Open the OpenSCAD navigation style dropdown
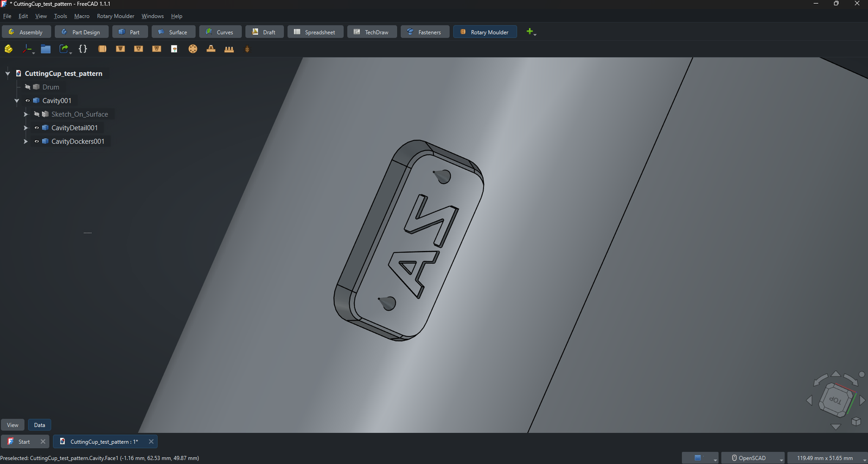This screenshot has height=464, width=868. point(753,458)
